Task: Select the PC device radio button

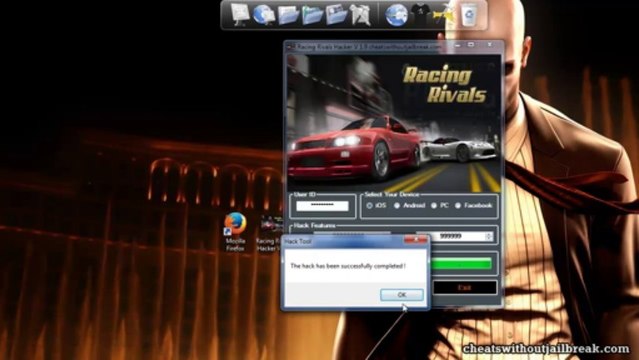Action: pos(434,205)
